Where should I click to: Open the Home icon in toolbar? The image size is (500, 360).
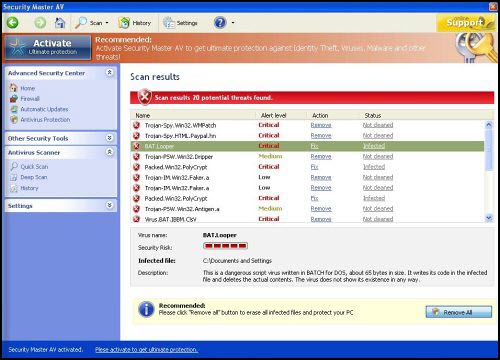click(60, 23)
